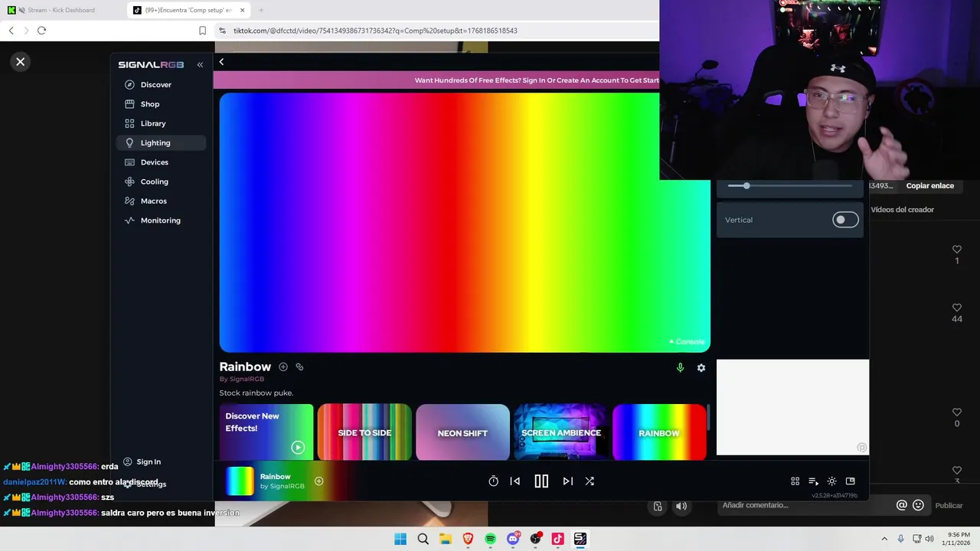Click the Rainbow swatch in the player bar
980x551 pixels.
point(239,481)
